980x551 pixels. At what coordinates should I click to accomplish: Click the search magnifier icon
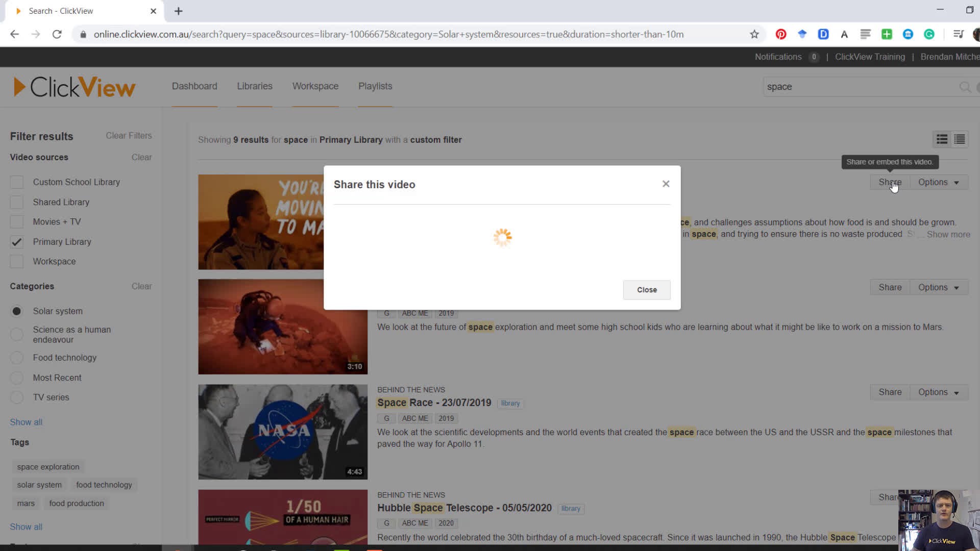tap(965, 87)
